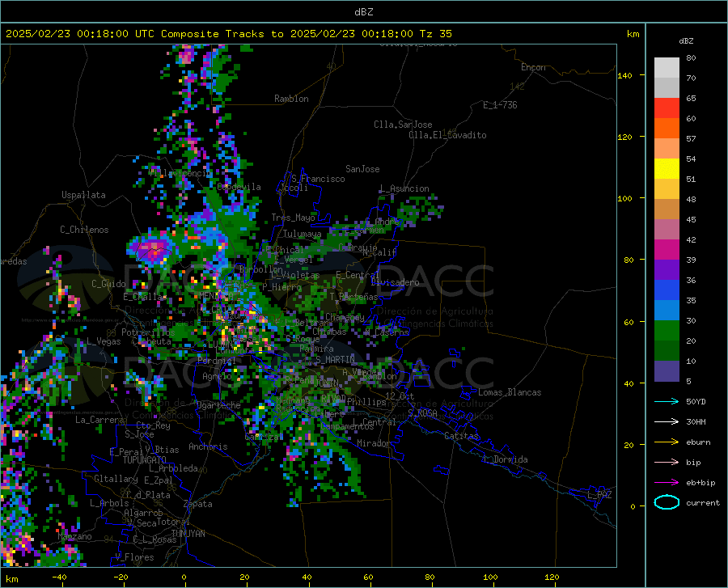Viewport: 728px width, 588px height.
Task: Click the 12_Oct place label
Action: [400, 396]
